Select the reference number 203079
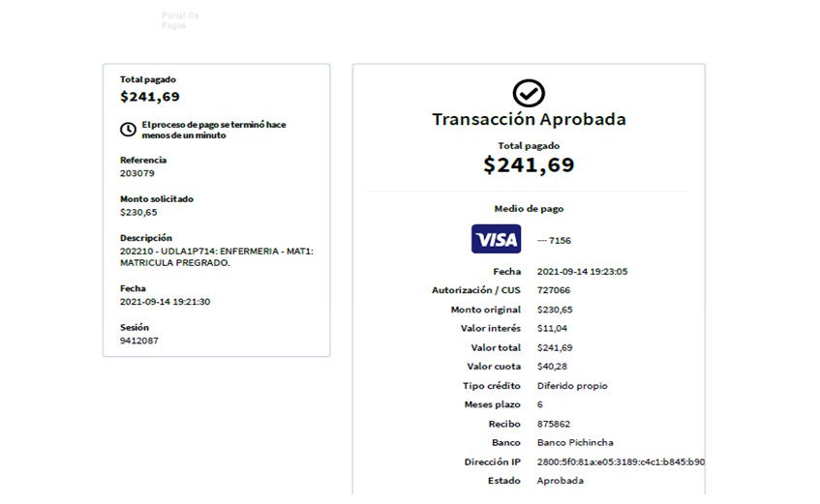This screenshot has height=504, width=820. tap(137, 173)
